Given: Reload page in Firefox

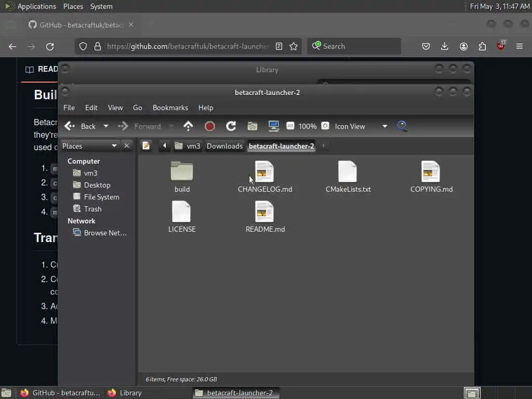Looking at the screenshot, I should pos(50,46).
